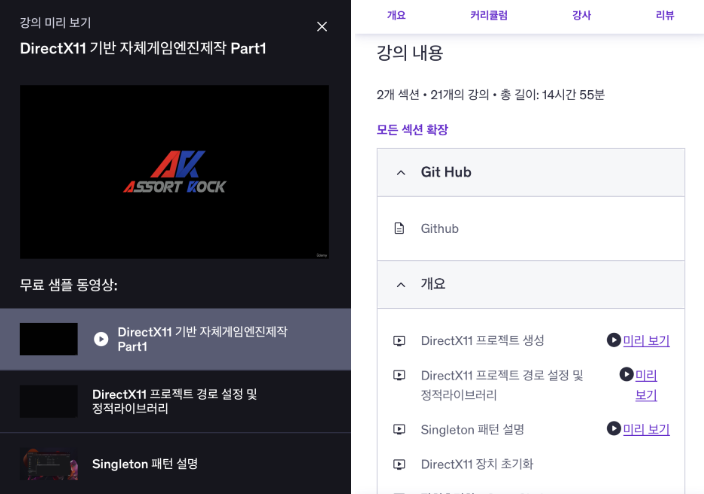Open DirectX11 프로젝트 경로 설정 및 정적라이브러리 lecture
This screenshot has height=494, width=704.
(x=502, y=385)
